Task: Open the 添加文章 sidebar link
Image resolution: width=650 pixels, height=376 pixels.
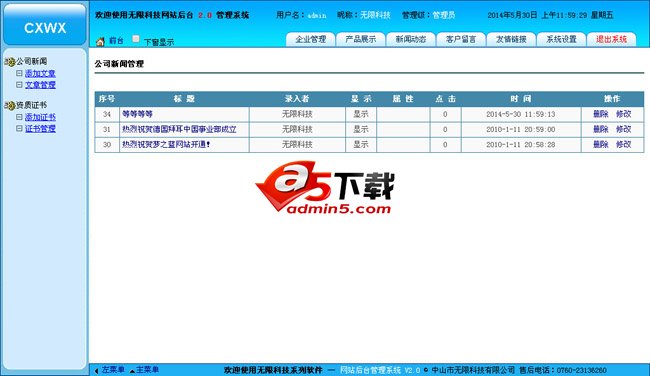Action: pos(40,73)
